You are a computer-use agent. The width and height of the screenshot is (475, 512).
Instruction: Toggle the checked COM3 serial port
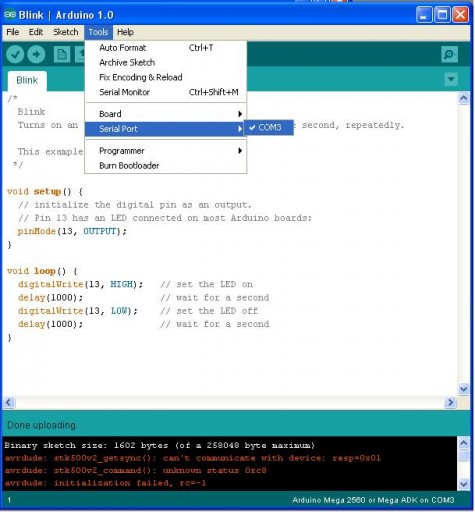pos(269,127)
